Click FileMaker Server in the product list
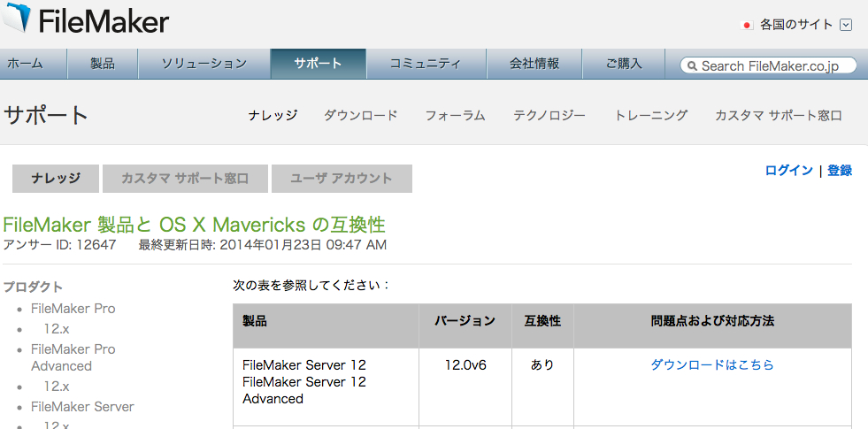868x429 pixels. (x=82, y=407)
